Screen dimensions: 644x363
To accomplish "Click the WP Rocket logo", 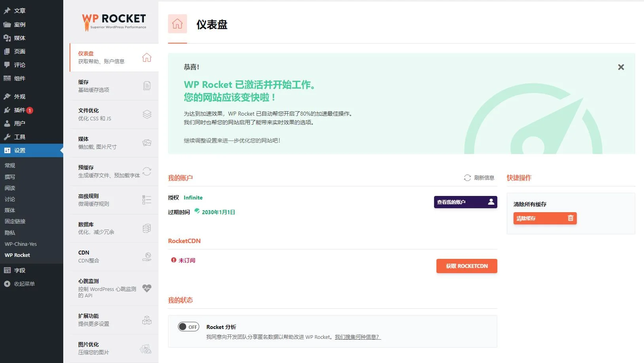I will (x=114, y=22).
